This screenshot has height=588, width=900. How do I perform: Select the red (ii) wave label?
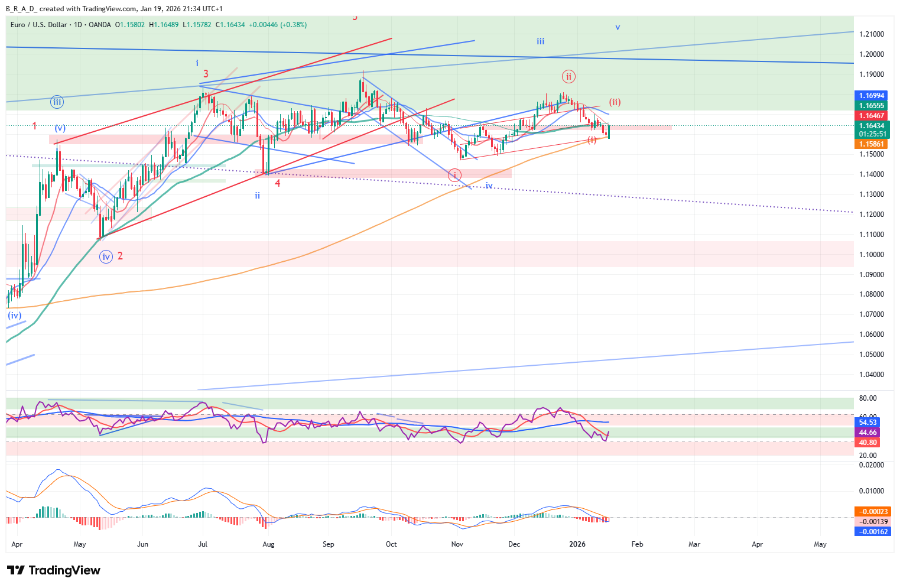point(615,102)
